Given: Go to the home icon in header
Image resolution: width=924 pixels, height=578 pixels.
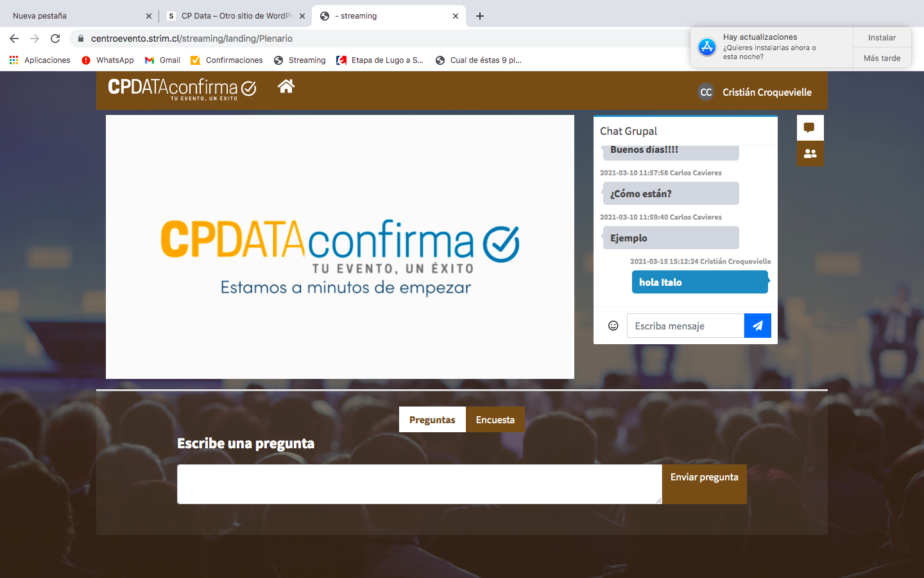Looking at the screenshot, I should 286,86.
